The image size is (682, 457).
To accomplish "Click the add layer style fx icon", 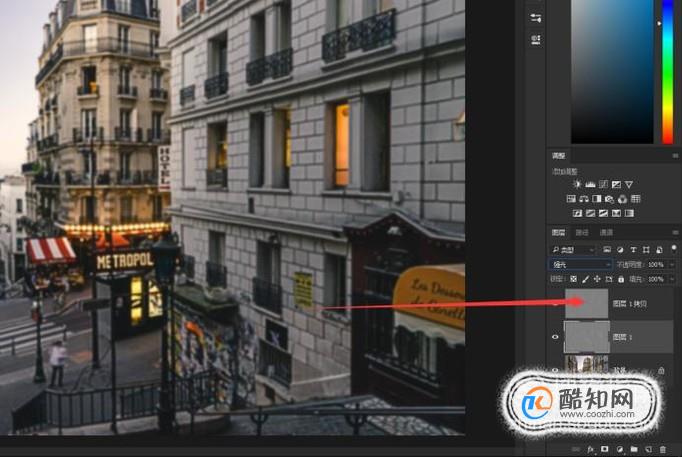I will pyautogui.click(x=591, y=449).
